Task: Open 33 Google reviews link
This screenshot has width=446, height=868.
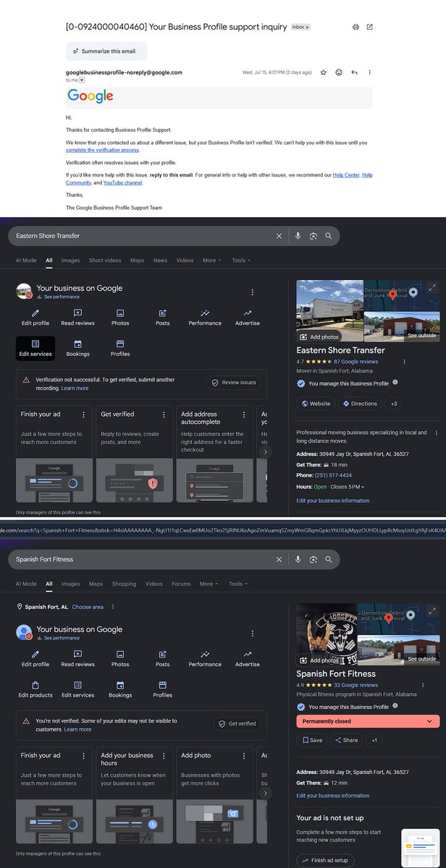Action: tap(355, 684)
